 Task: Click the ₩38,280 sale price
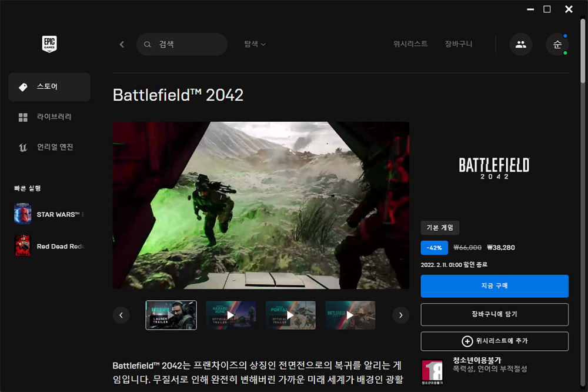point(501,247)
